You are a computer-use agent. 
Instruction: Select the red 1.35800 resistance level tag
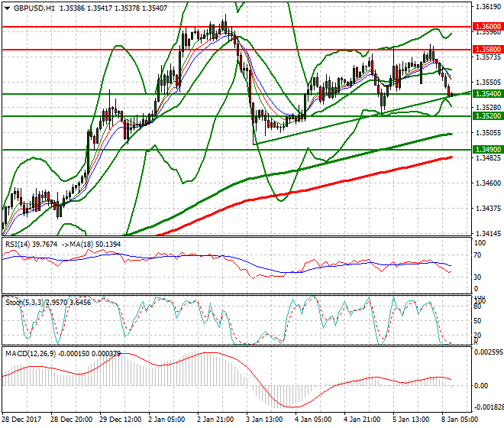(x=483, y=50)
